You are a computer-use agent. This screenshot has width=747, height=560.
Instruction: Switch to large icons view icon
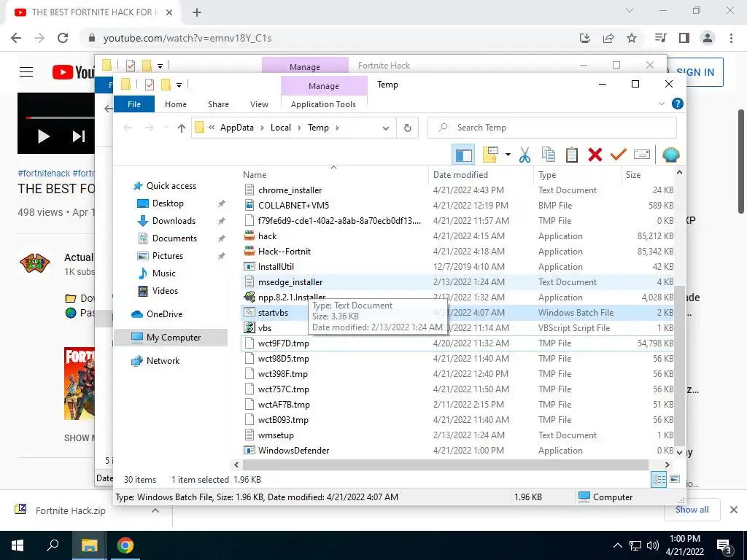(x=675, y=480)
